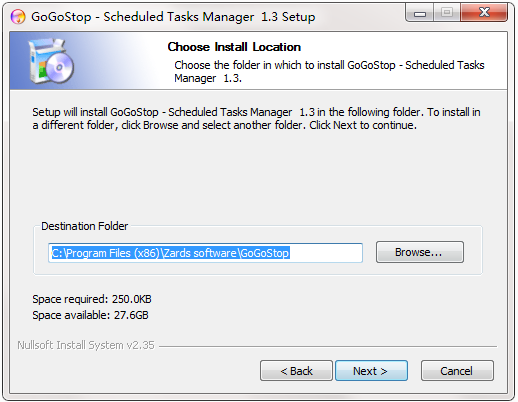The height and width of the screenshot is (402, 518).
Task: Minimize the setup window
Action: [x=420, y=13]
